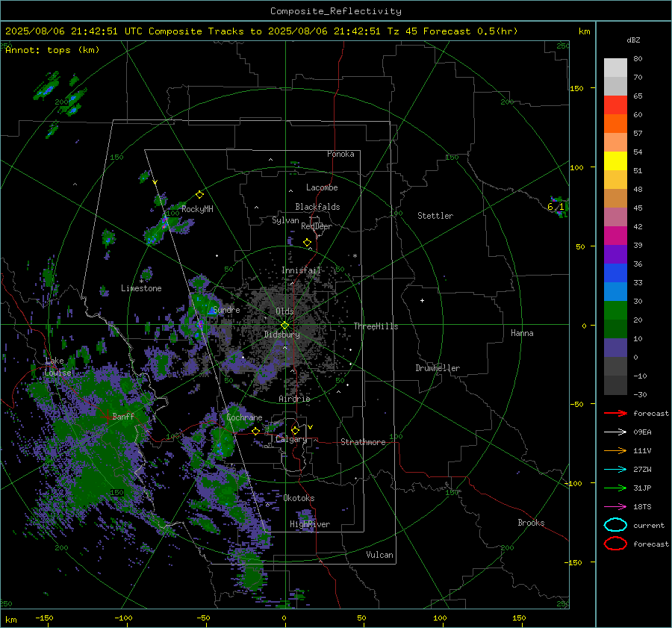Screen dimensions: 672x628
Task: Choose the green 31JP arrow legend icon
Action: pyautogui.click(x=615, y=488)
